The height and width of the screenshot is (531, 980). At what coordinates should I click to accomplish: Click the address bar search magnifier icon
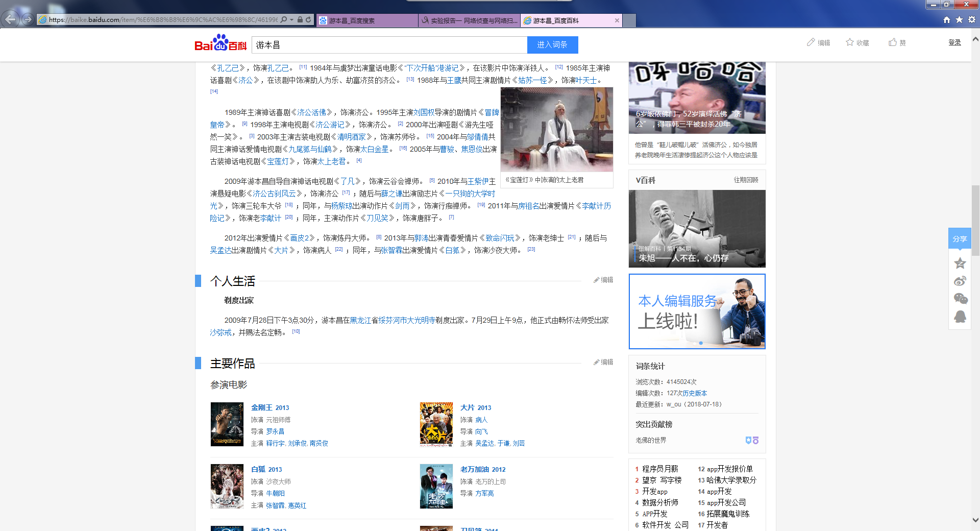[284, 20]
